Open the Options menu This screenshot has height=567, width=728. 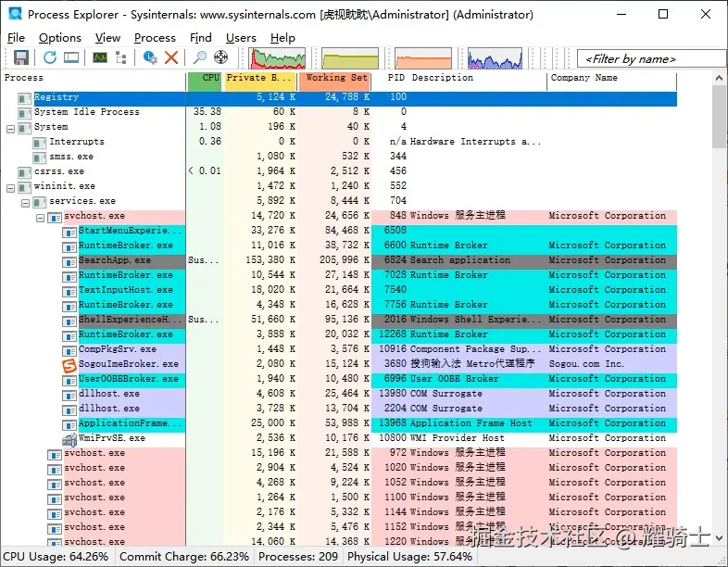pos(60,38)
